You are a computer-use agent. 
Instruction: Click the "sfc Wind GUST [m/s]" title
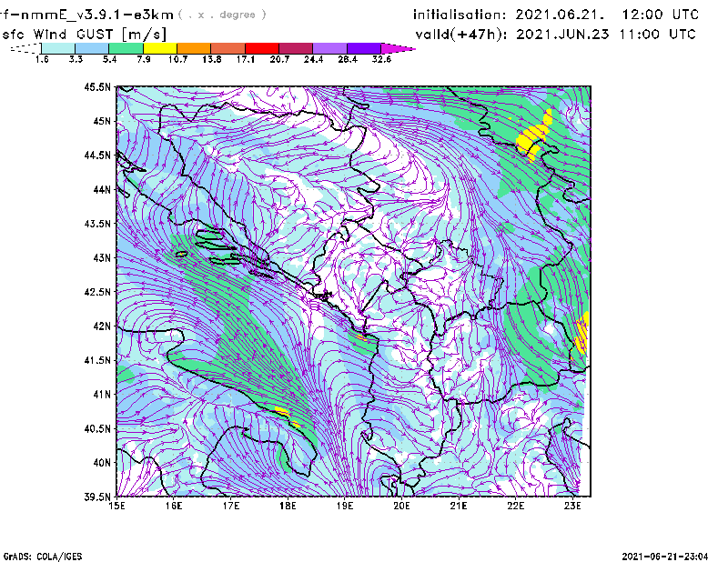point(84,35)
